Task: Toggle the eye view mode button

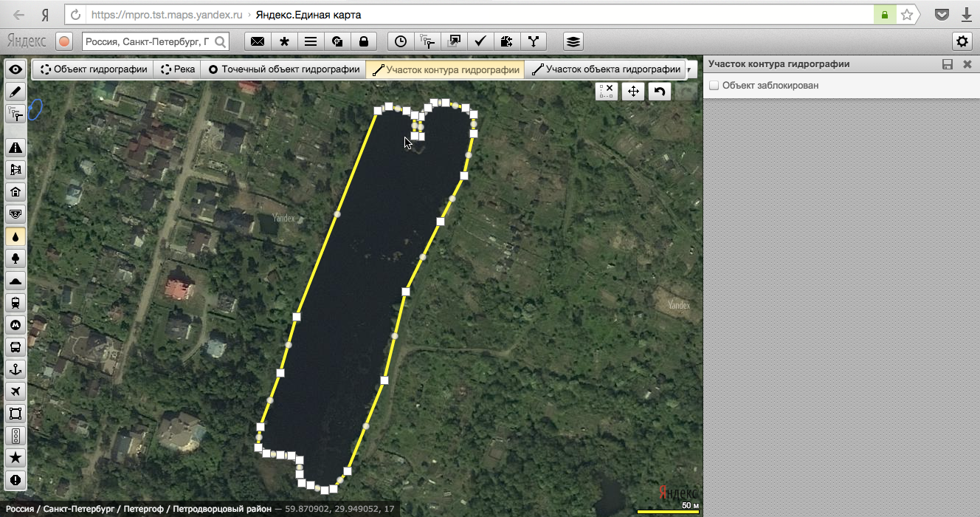Action: [15, 69]
